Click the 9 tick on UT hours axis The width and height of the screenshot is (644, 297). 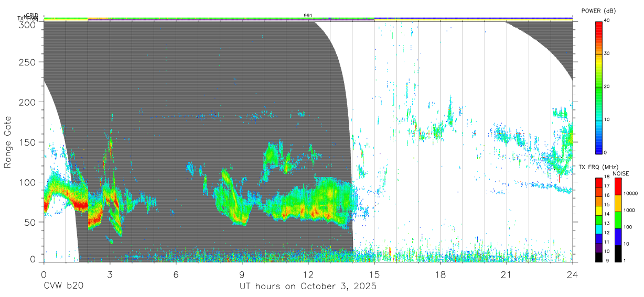pyautogui.click(x=242, y=274)
